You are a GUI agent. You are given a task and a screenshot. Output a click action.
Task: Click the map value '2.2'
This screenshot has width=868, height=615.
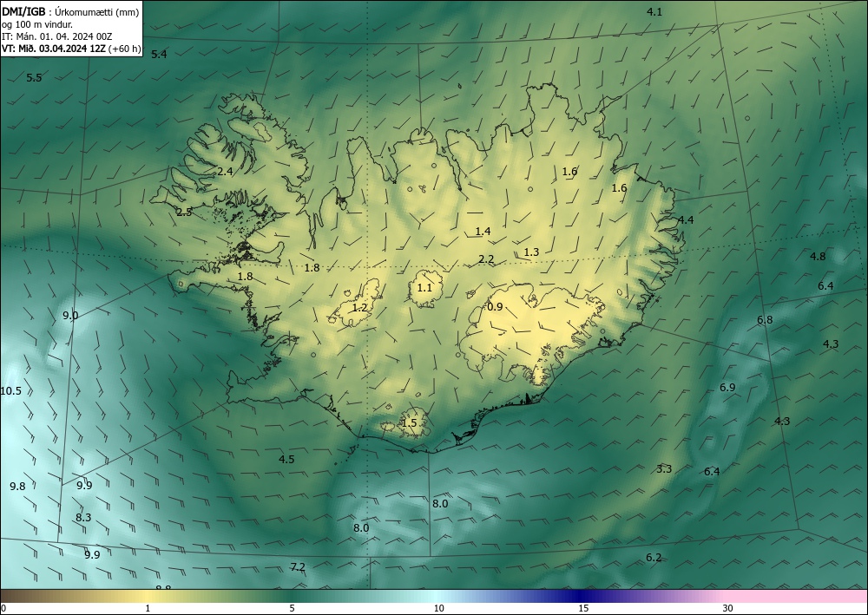click(486, 259)
